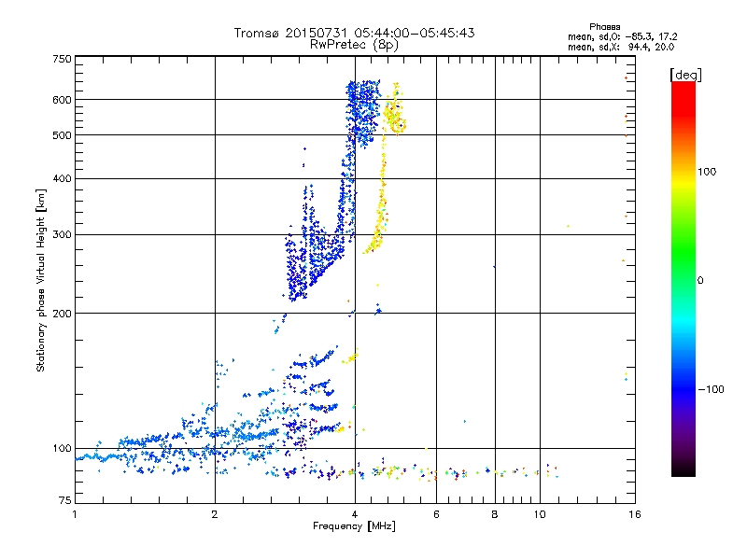The width and height of the screenshot is (747, 560).
Task: Click the y-axis tick label '400'
Action: tap(63, 178)
